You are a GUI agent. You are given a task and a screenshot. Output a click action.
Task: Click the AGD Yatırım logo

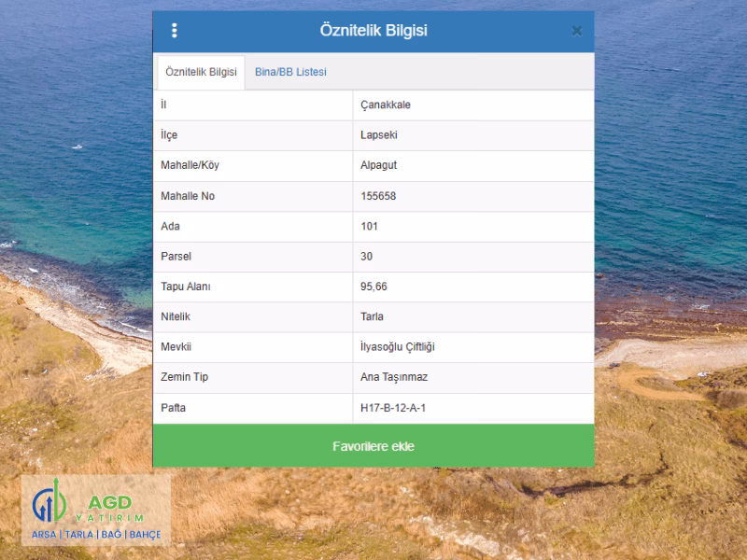[x=96, y=510]
